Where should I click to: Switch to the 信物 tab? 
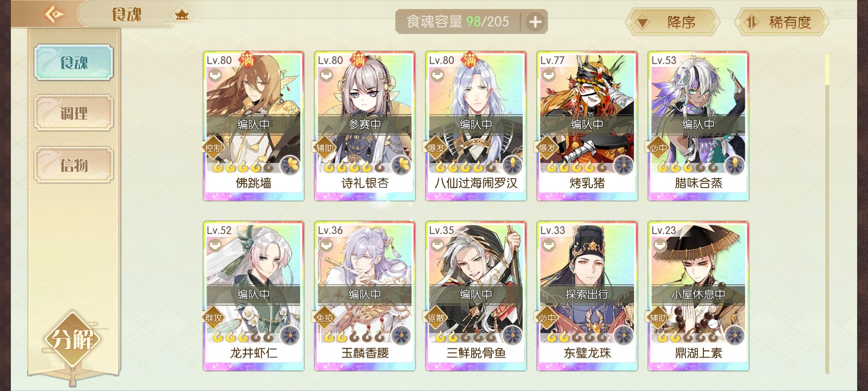[x=74, y=165]
